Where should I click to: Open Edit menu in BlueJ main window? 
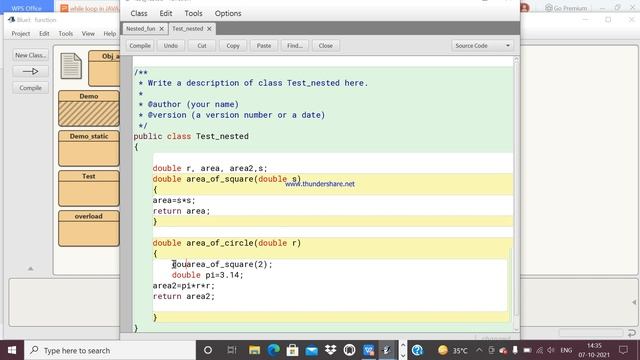coord(44,33)
